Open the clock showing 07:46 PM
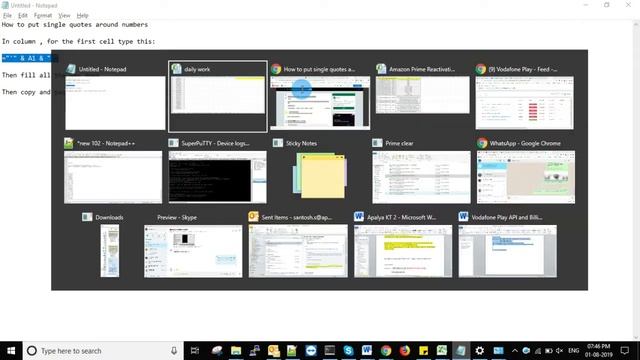Viewport: 640px width, 360px height. (x=599, y=351)
